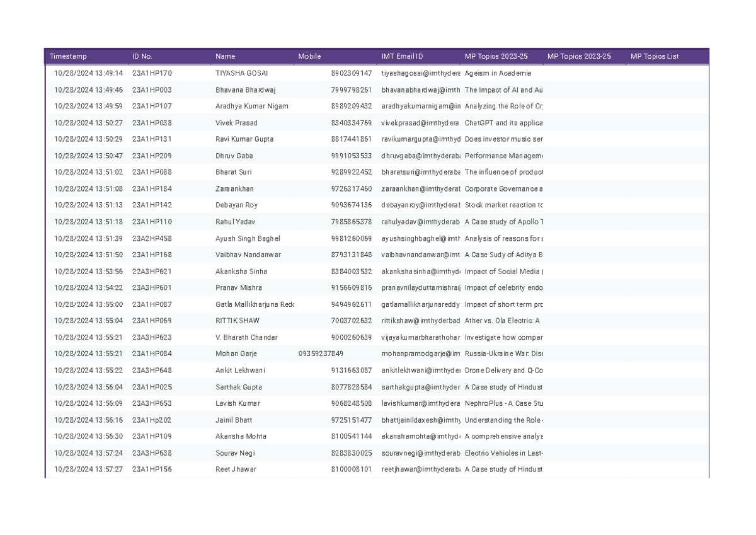Select the NephroPlus case study topic cell

(x=503, y=403)
